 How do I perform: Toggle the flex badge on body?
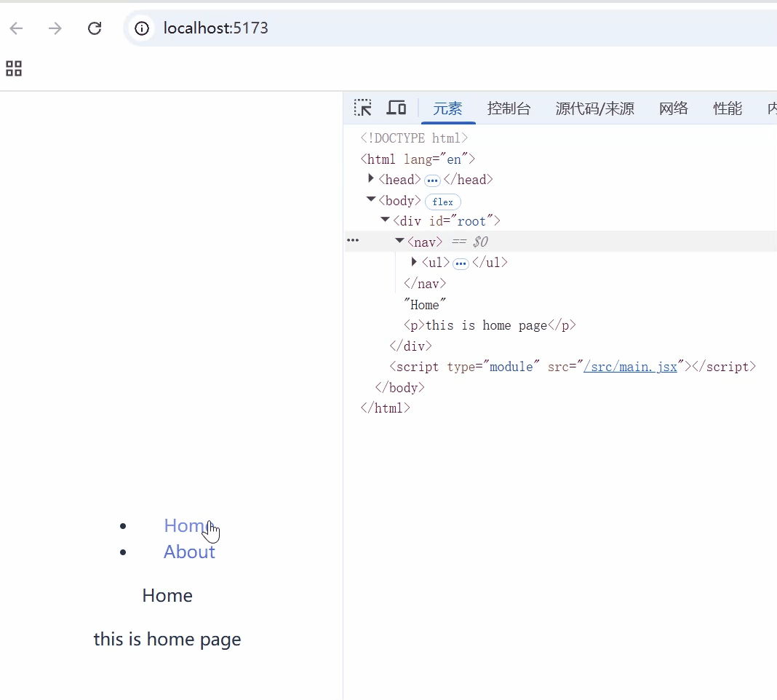tap(442, 202)
